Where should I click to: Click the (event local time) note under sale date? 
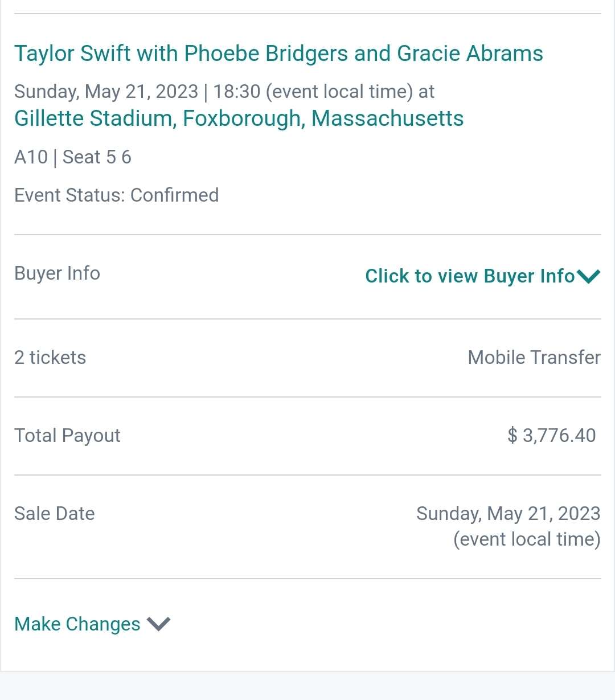pyautogui.click(x=527, y=539)
